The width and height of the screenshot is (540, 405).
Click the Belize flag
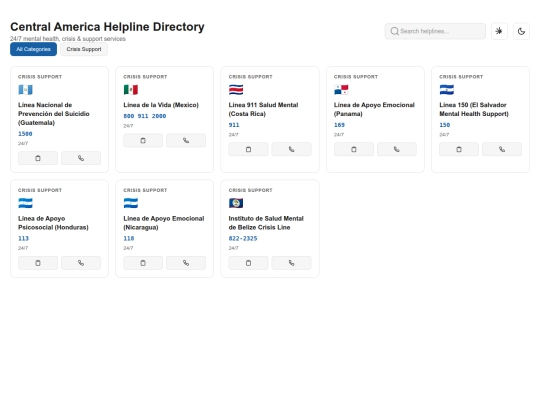236,203
